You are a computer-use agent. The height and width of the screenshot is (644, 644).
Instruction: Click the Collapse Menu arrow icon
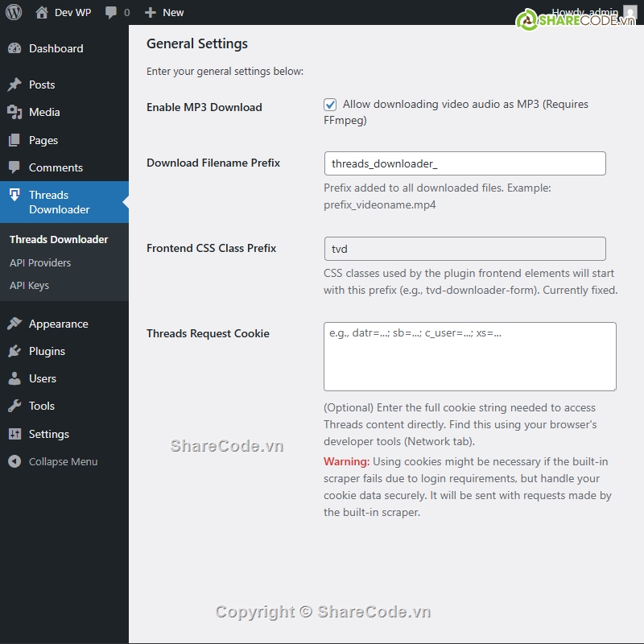coord(14,461)
